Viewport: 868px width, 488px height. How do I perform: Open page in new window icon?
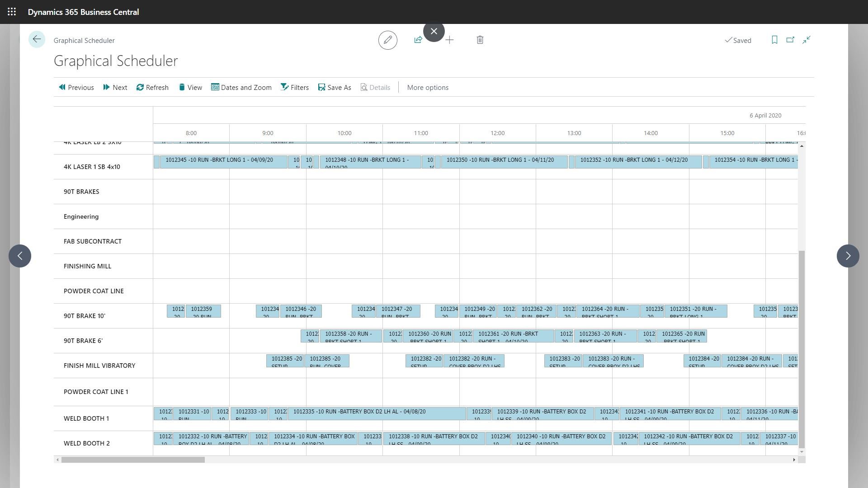(x=790, y=40)
